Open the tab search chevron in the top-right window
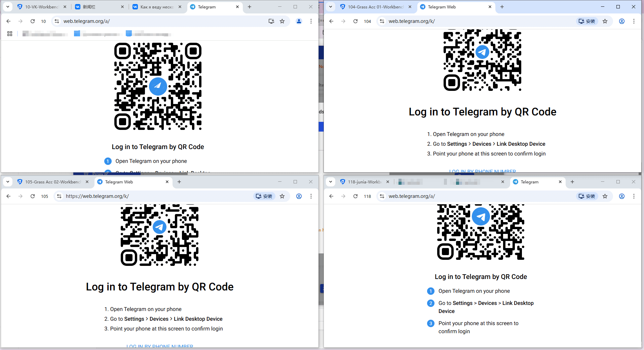This screenshot has height=350, width=644. [330, 7]
